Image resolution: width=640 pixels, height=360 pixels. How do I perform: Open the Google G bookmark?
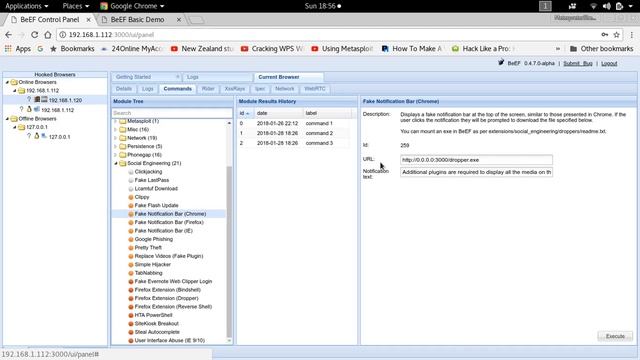[40, 49]
